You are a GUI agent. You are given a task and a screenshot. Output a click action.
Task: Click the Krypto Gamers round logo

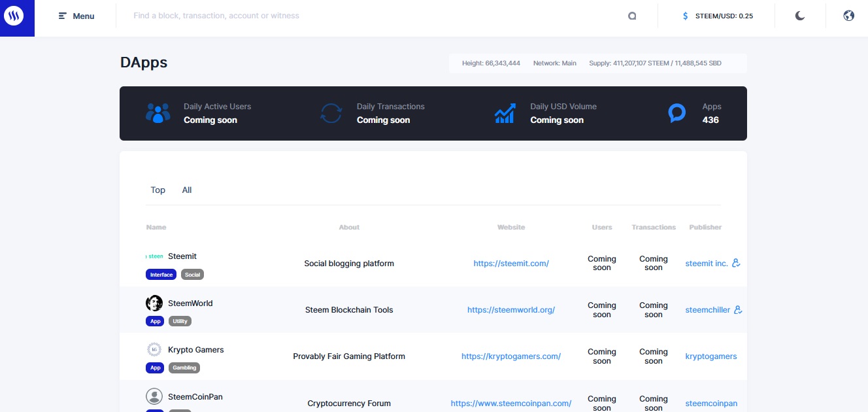tap(154, 350)
